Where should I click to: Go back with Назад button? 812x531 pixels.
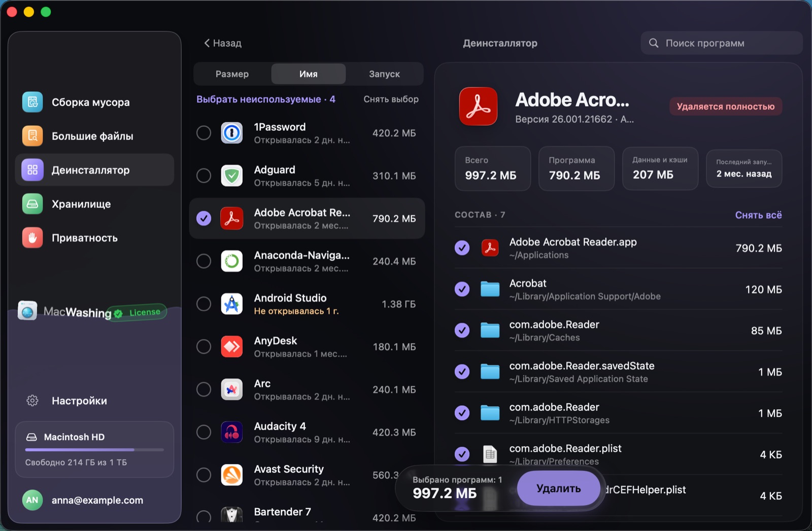[x=223, y=43]
